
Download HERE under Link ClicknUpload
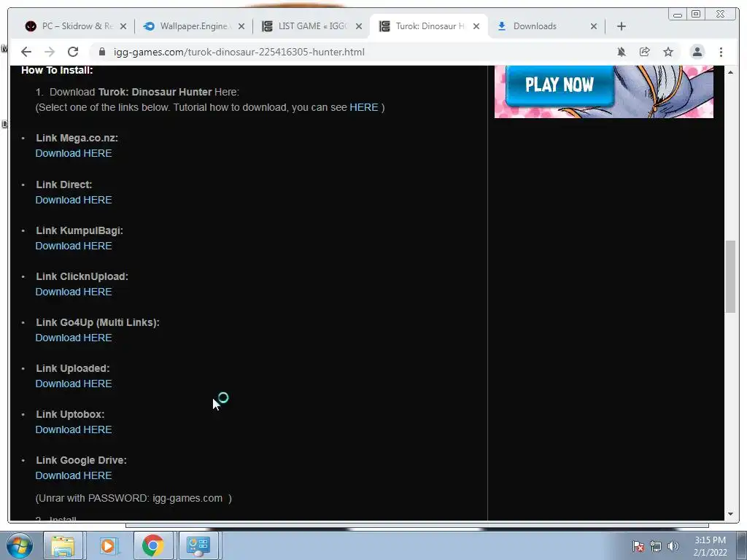click(74, 292)
